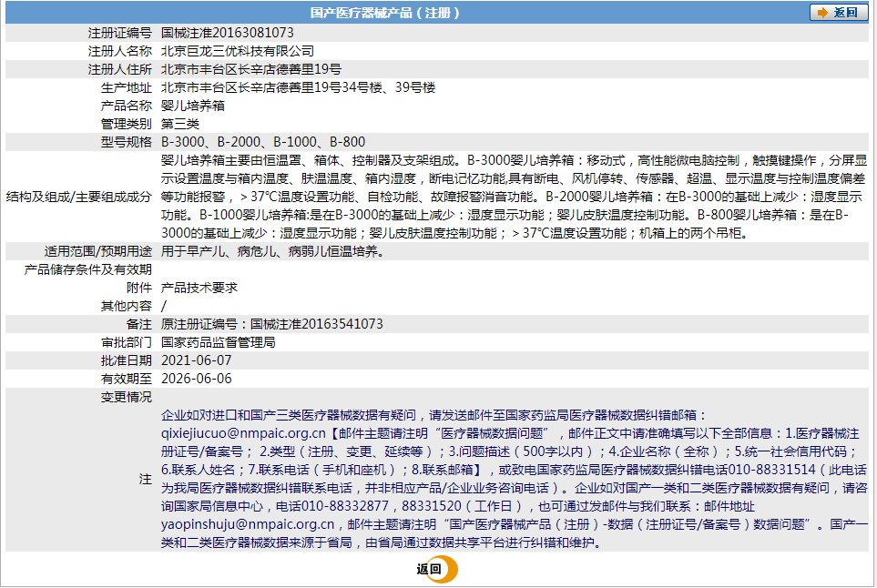Click registrant address 北京市丰台区长辛店德善里19号
Image resolution: width=877 pixels, height=588 pixels.
[x=251, y=69]
